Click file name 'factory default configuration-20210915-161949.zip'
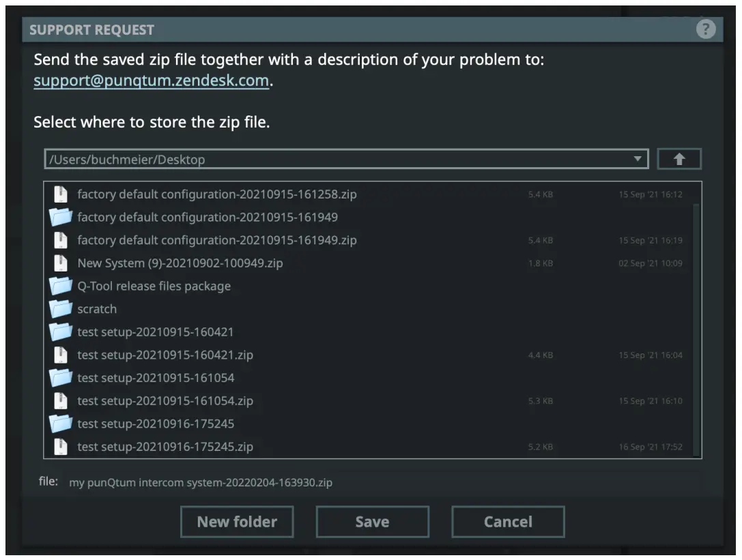 pyautogui.click(x=217, y=240)
